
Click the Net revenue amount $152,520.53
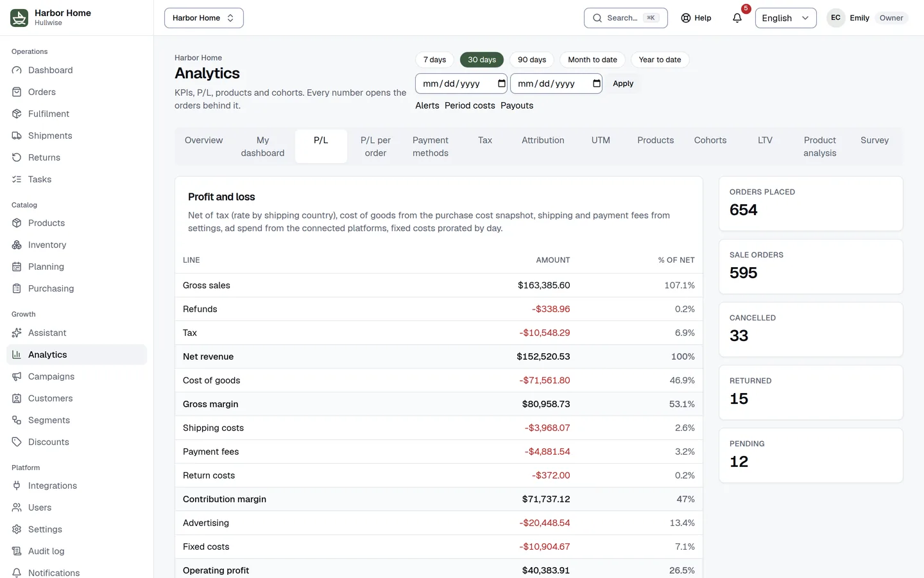543,356
